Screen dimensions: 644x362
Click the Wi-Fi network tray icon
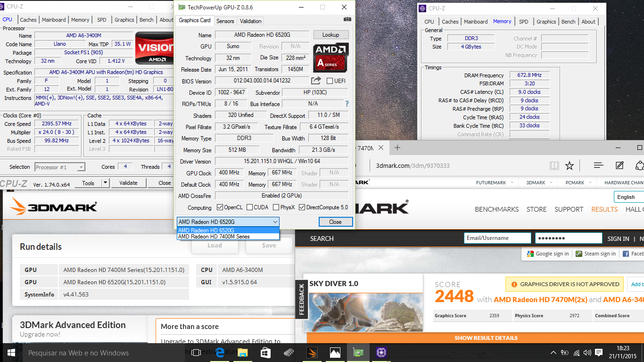coord(576,353)
